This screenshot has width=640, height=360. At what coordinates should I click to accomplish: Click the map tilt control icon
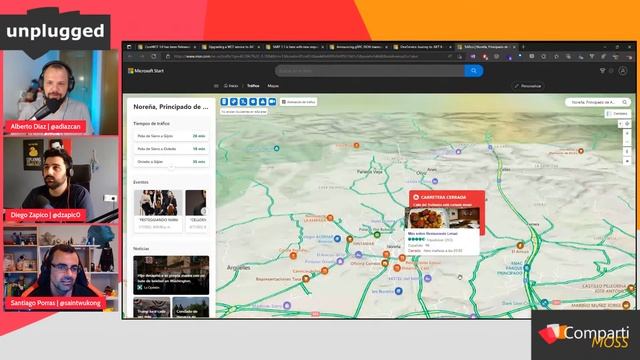(x=628, y=151)
